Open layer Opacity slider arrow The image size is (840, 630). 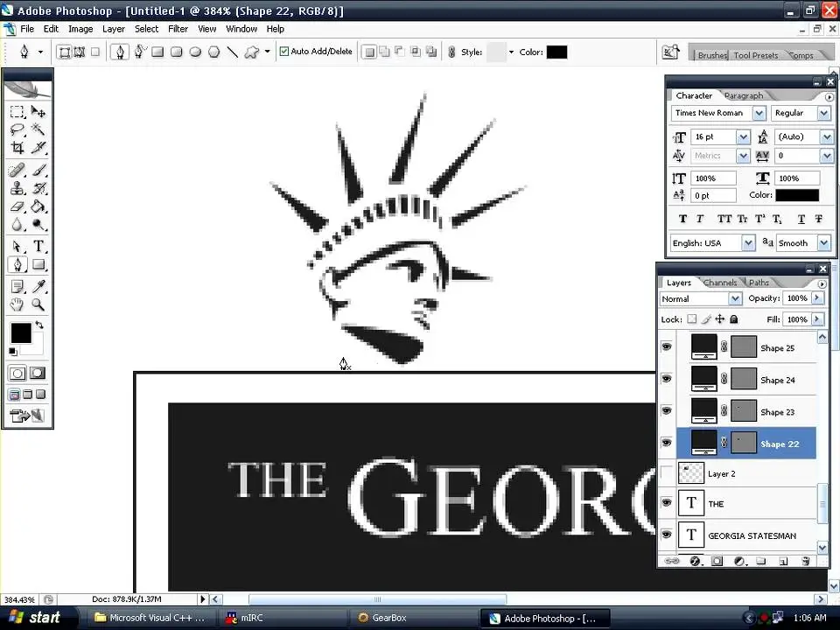tap(817, 297)
